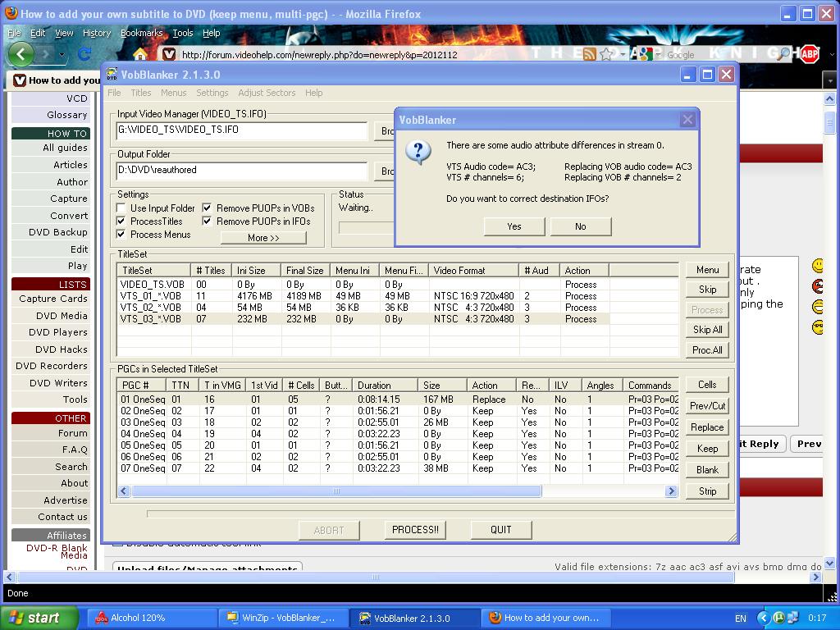The image size is (840, 630).
Task: Click the Skip All button
Action: (707, 330)
